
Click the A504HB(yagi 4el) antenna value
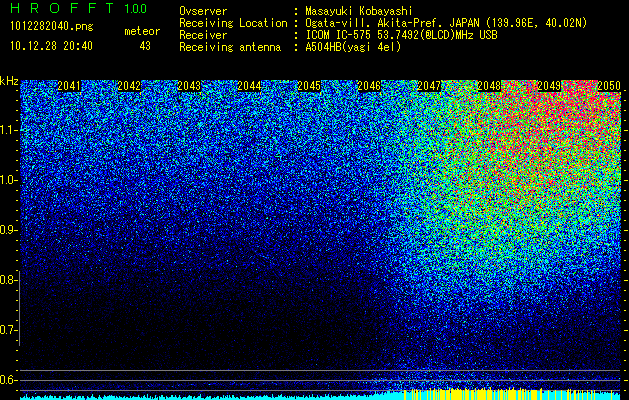tap(353, 47)
